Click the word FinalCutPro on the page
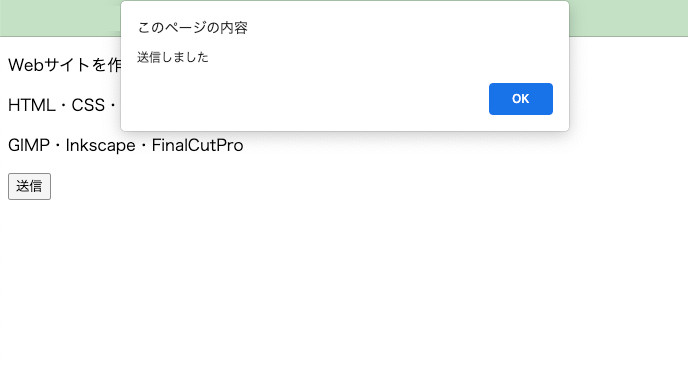This screenshot has height=380, width=688. tap(197, 145)
